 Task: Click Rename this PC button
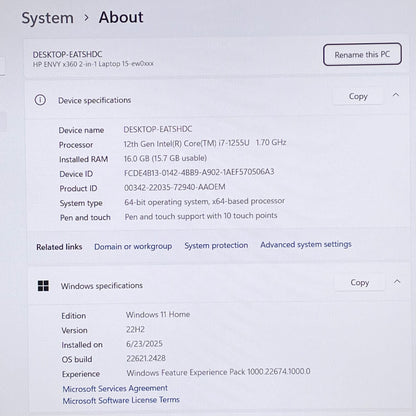pos(362,54)
